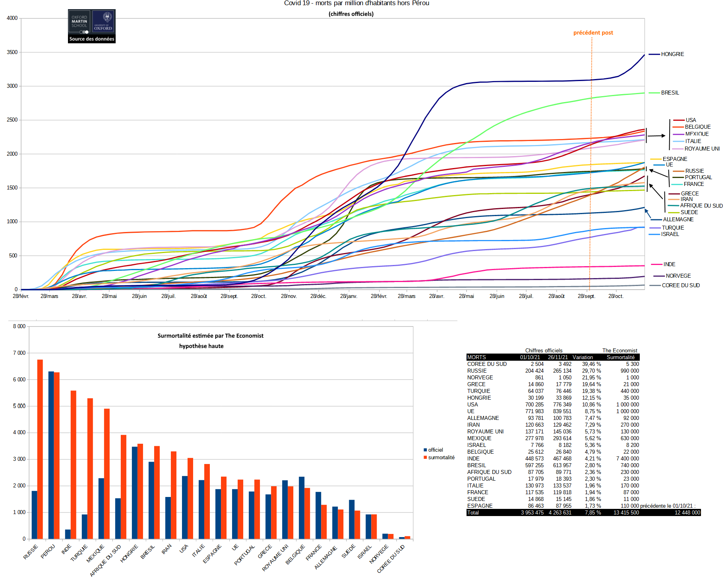The width and height of the screenshot is (728, 580).
Task: Select the MORTS table header cell
Action: 476,357
